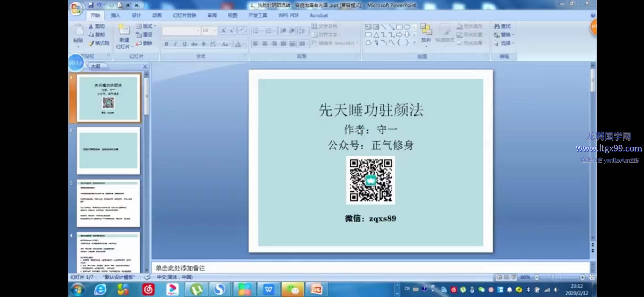
Task: Select slide 2 thumbnail
Action: tap(108, 150)
